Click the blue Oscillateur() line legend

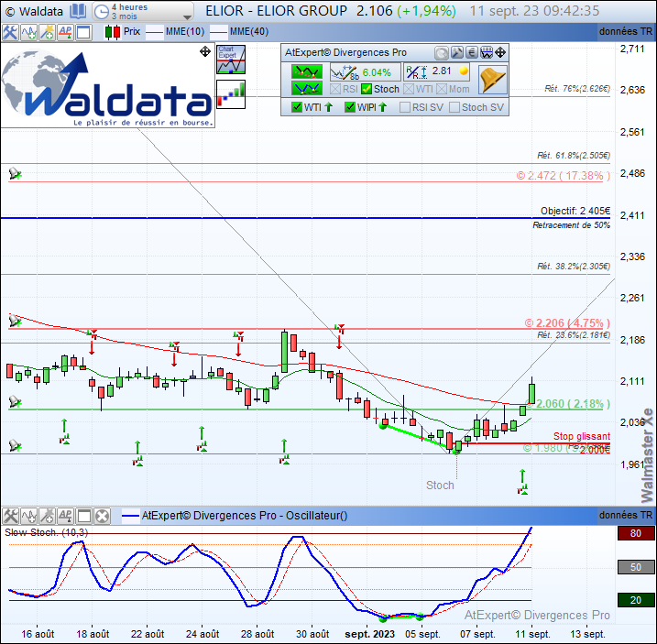[235, 516]
